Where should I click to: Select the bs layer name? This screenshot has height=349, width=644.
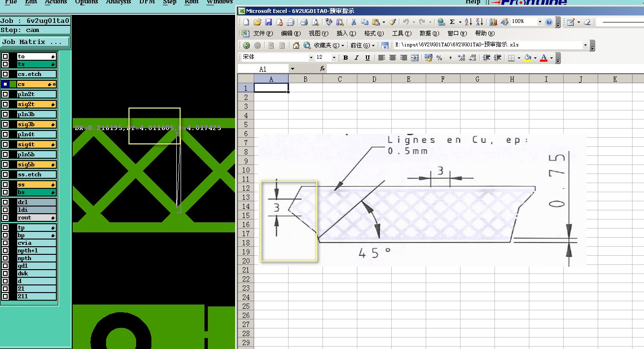coord(37,192)
